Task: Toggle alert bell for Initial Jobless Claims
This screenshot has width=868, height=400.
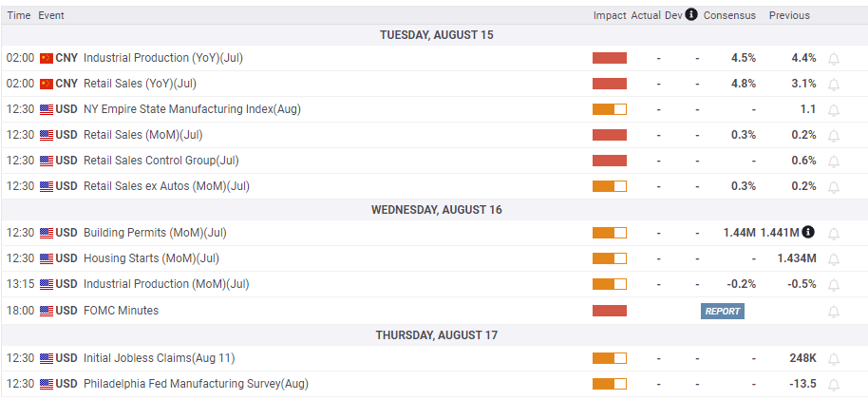Action: point(834,358)
